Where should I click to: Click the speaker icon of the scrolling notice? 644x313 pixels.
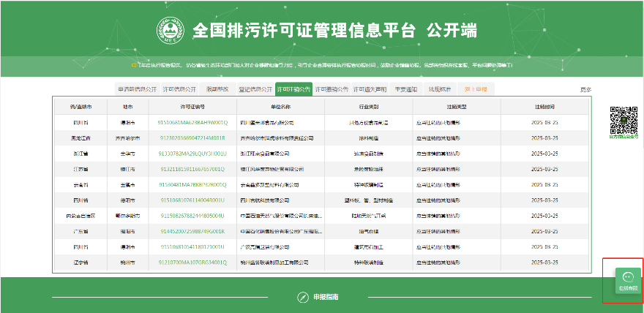click(x=133, y=65)
